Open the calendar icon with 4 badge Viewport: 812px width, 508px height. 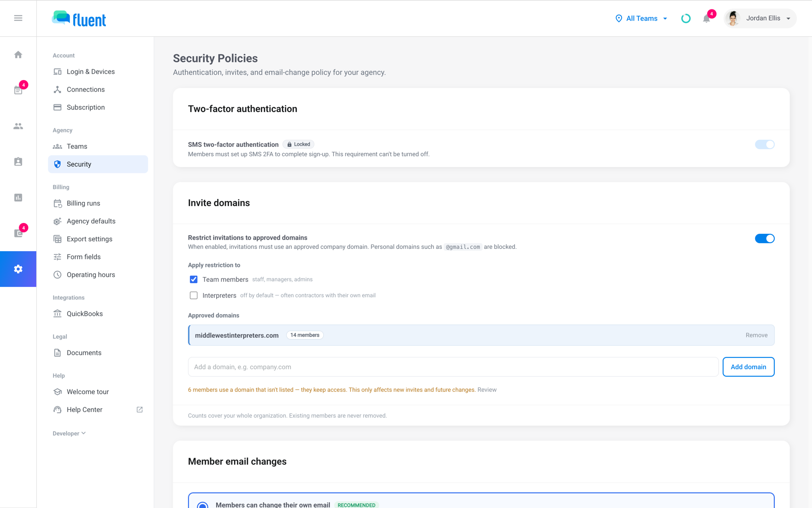[x=18, y=90]
